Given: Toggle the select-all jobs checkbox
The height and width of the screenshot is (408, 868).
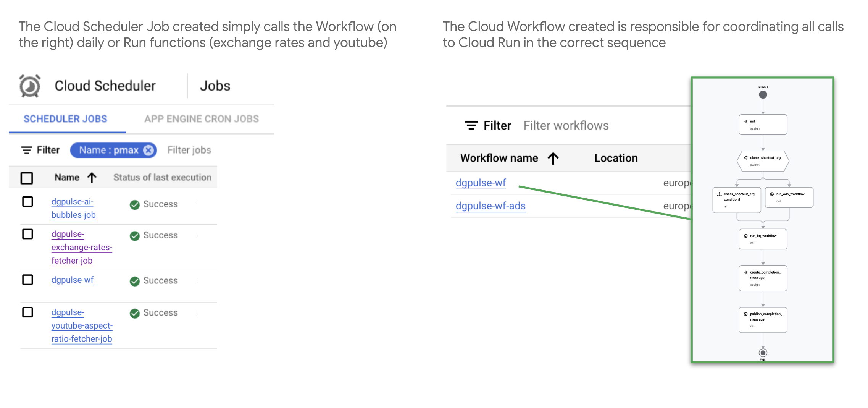Looking at the screenshot, I should 27,178.
